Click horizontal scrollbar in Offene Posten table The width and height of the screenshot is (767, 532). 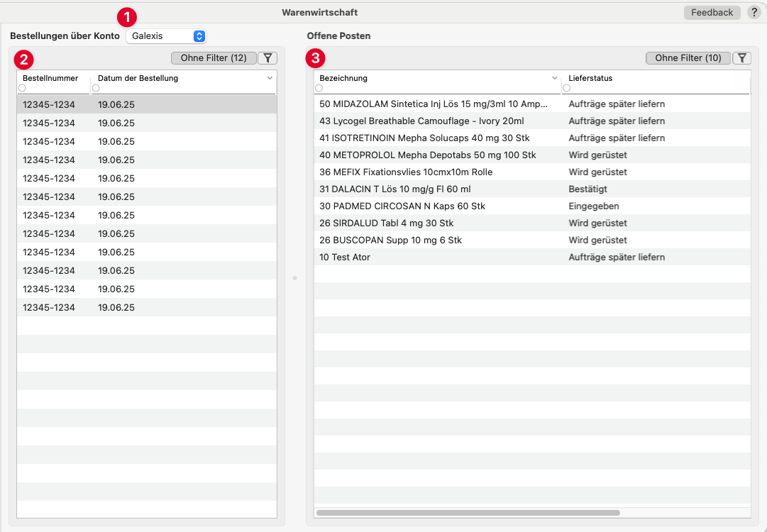[468, 513]
